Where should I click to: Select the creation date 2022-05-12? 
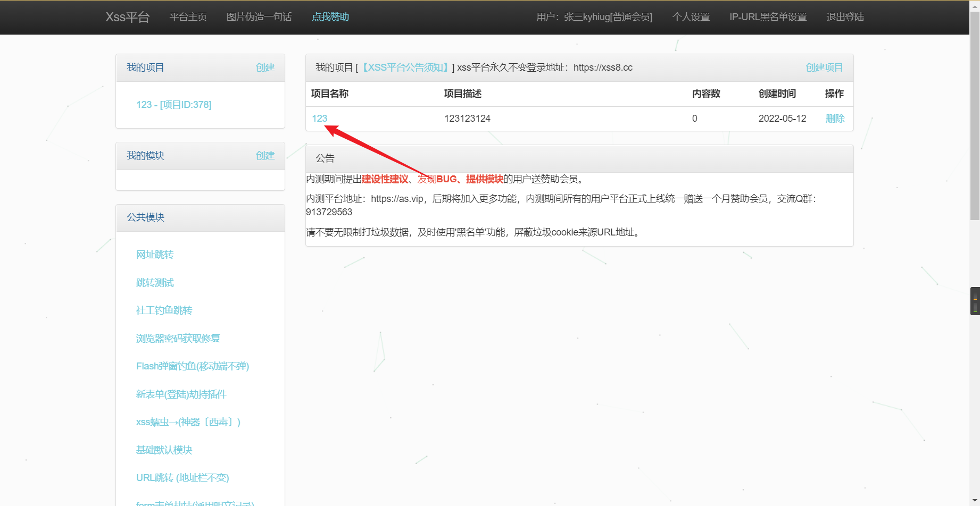pos(783,119)
